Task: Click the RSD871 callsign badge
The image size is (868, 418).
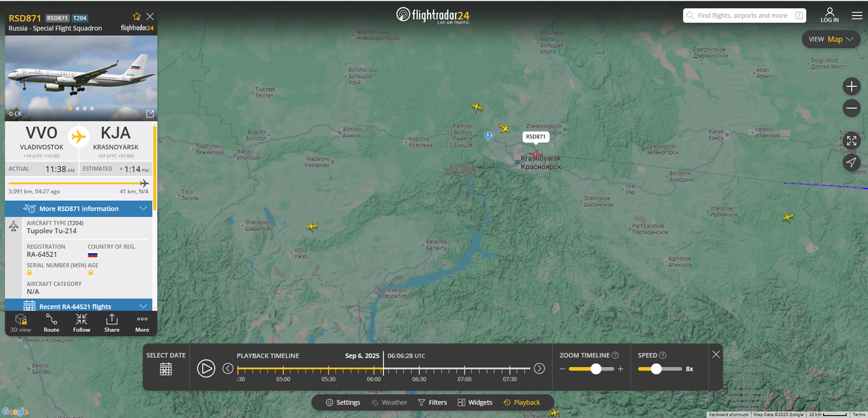Action: 58,18
